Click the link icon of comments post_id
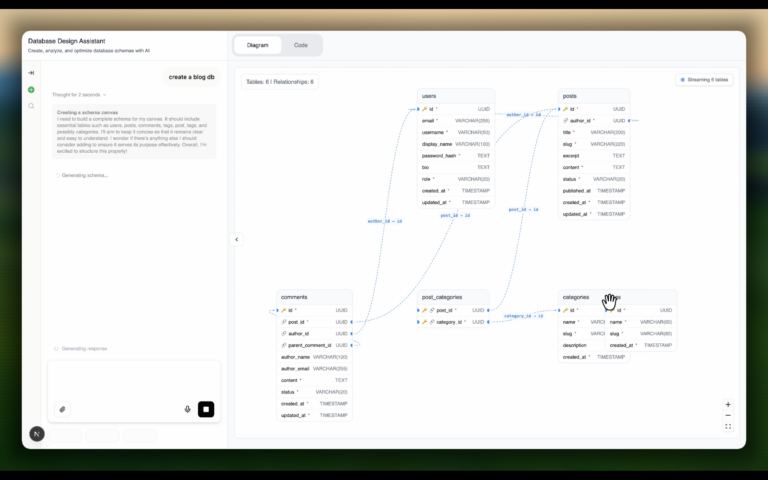Screen dimensions: 768x480 (284, 322)
